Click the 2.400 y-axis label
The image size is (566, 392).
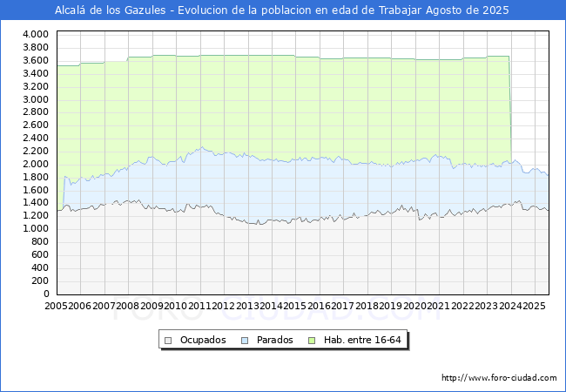pos(36,138)
